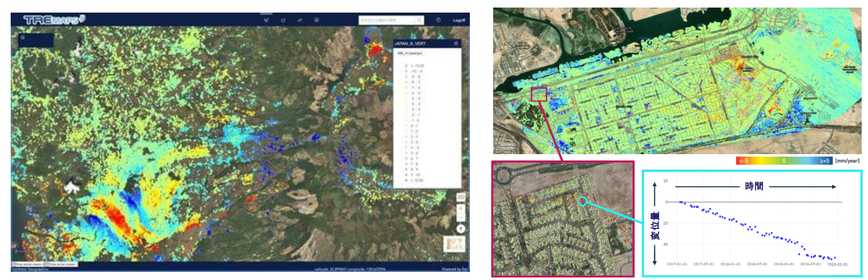
Task: Click the red square marker on the right map
Action: 539,94
